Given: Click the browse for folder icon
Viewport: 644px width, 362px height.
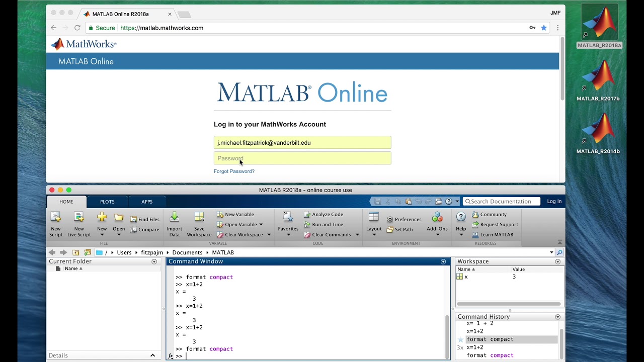Looking at the screenshot, I should click(x=88, y=252).
